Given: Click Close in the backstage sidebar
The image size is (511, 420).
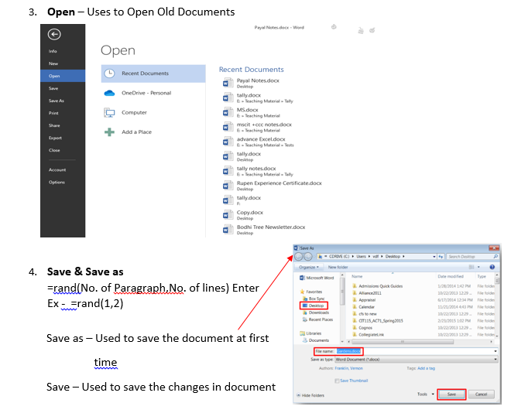Looking at the screenshot, I should (x=54, y=150).
